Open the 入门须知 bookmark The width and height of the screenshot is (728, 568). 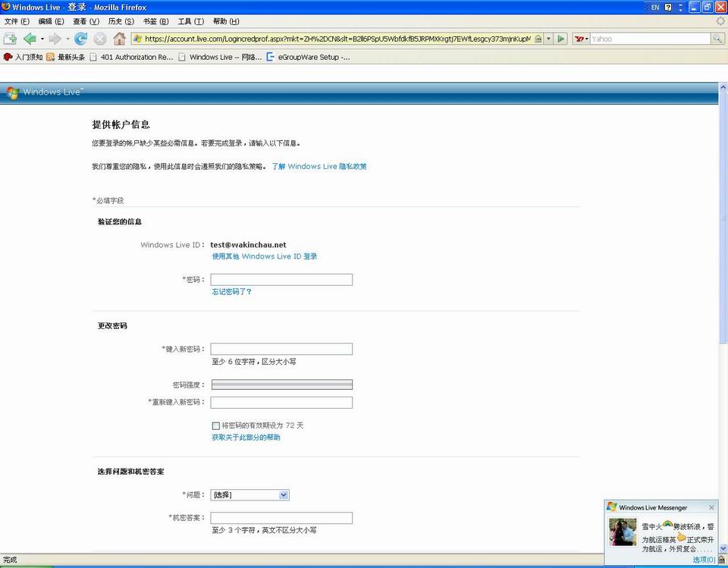pyautogui.click(x=23, y=57)
